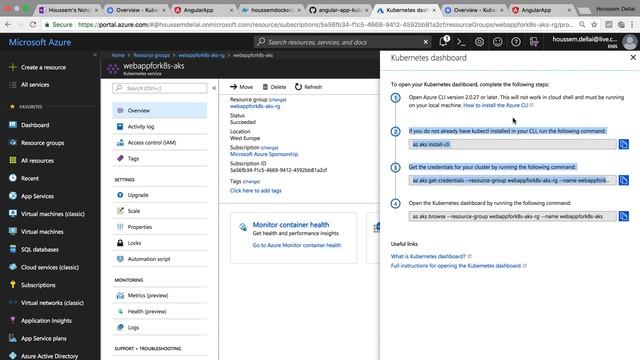Launch Cloud Shell from the top bar
The image size is (640, 360).
pyautogui.click(x=461, y=42)
